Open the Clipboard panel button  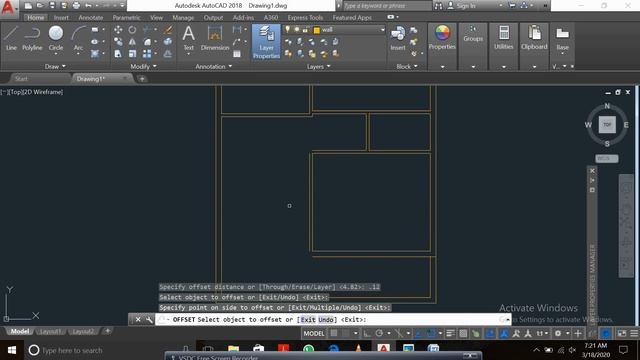click(x=534, y=38)
